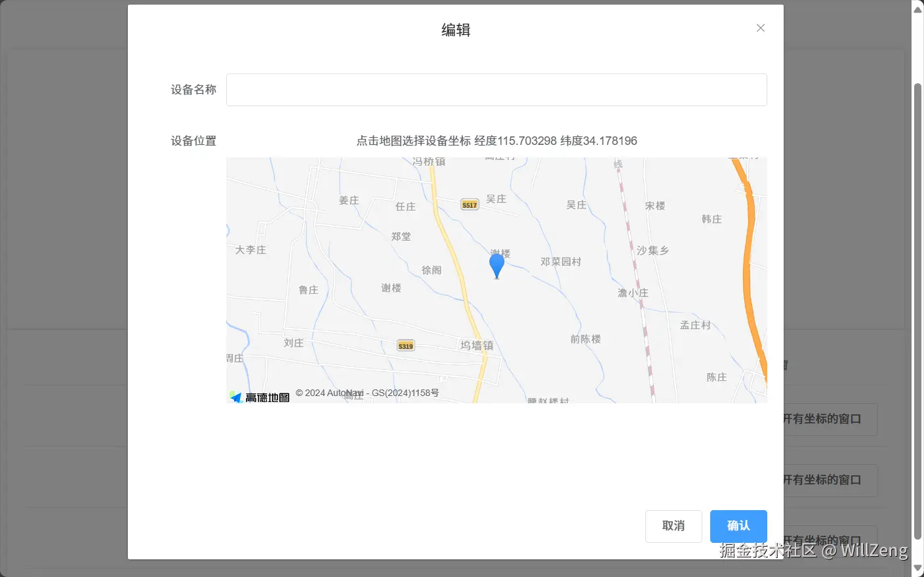The width and height of the screenshot is (924, 577).
Task: Click the coordinate text 经度115.703298
Action: pyautogui.click(x=515, y=141)
